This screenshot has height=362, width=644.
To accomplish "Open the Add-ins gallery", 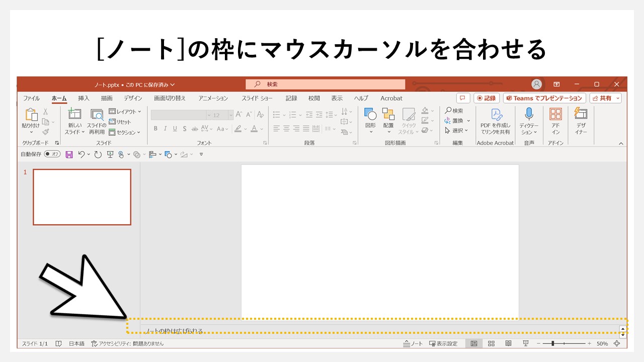I will (x=556, y=123).
